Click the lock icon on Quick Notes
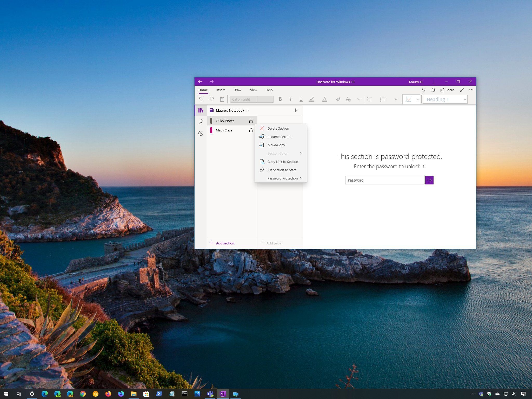Viewport: 532px width, 399px height. pos(251,121)
